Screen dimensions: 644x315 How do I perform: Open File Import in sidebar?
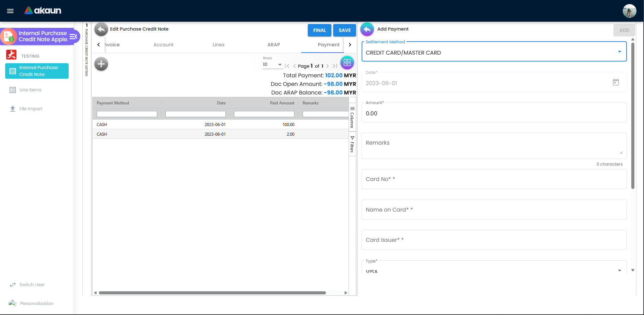pyautogui.click(x=31, y=109)
